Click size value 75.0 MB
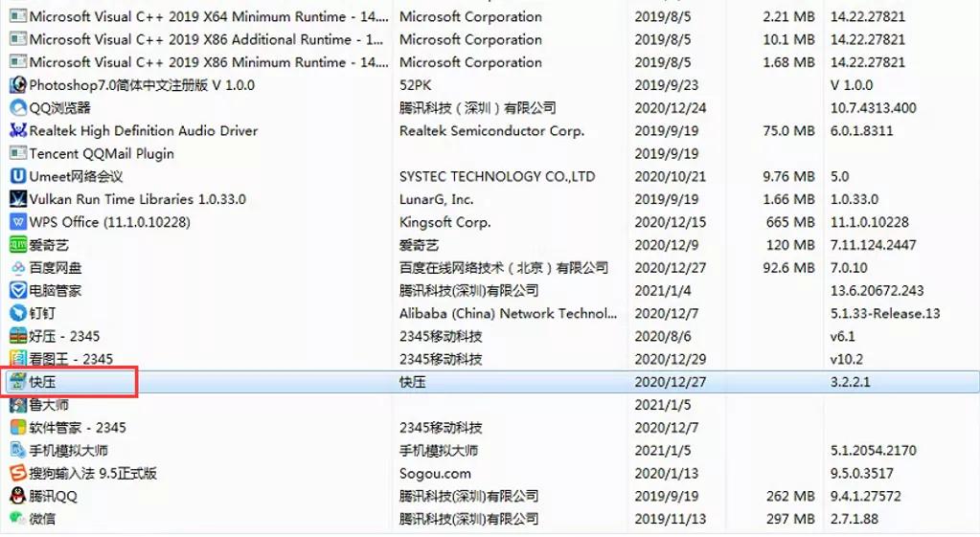 [788, 130]
